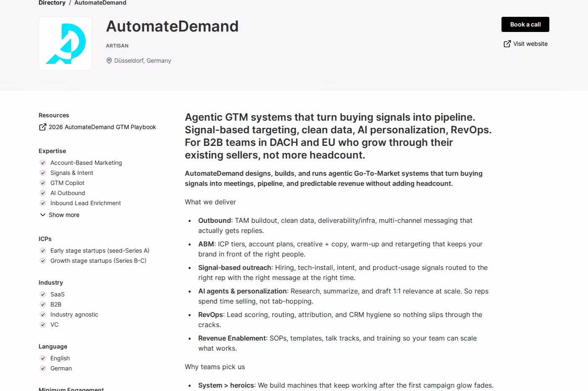Image resolution: width=588 pixels, height=391 pixels.
Task: Click the Growth stage startups (Series B-C) text
Action: pyautogui.click(x=98, y=261)
